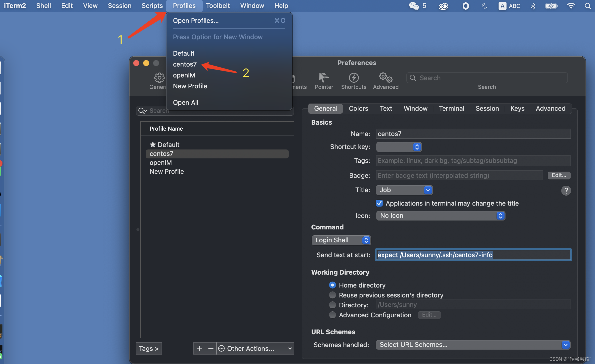
Task: Open WeChat icon in menu bar
Action: coord(414,6)
